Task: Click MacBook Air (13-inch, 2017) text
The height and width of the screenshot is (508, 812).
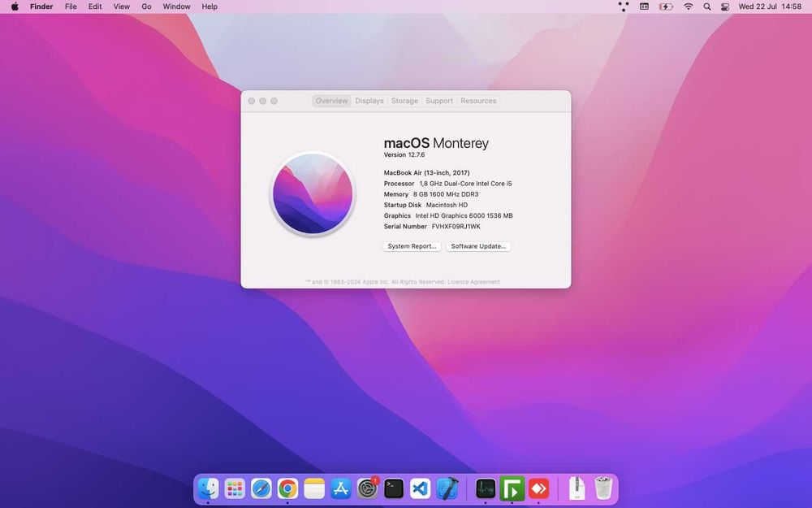Action: pyautogui.click(x=427, y=172)
